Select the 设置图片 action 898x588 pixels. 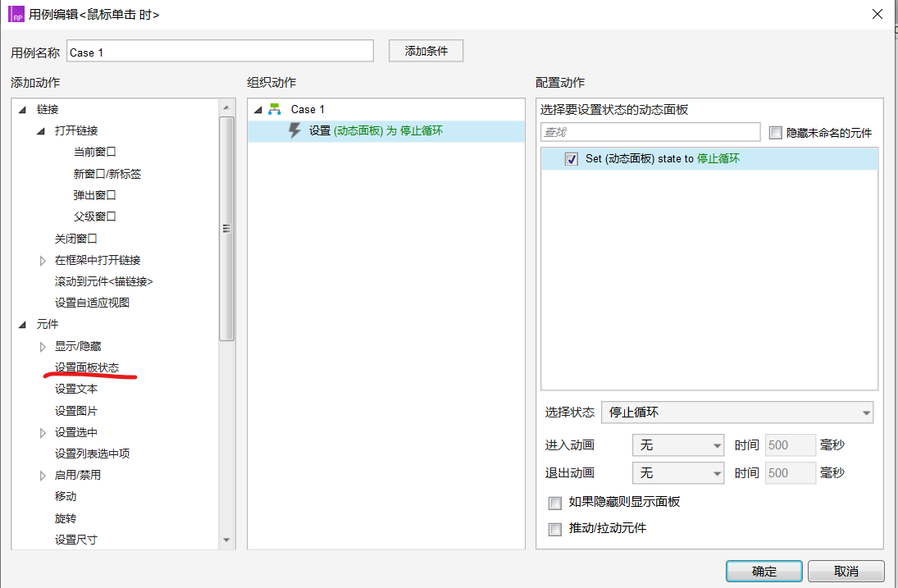[75, 411]
